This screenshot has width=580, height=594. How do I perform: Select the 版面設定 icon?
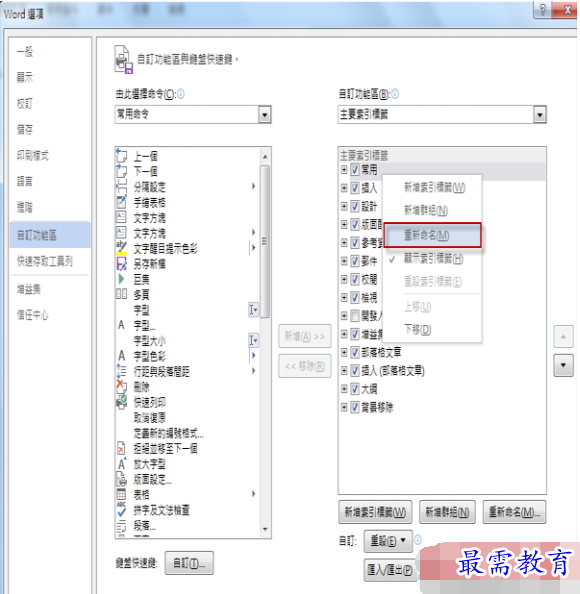click(x=121, y=479)
